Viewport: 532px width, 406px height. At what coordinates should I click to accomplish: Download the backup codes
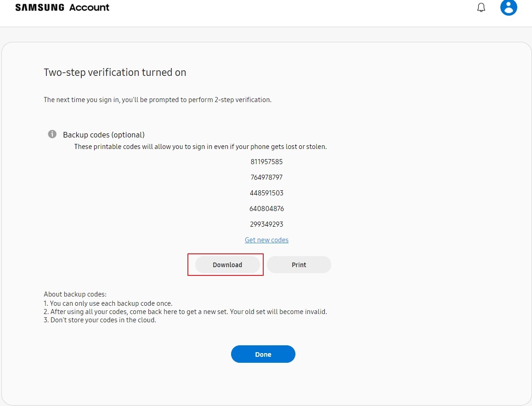click(227, 265)
